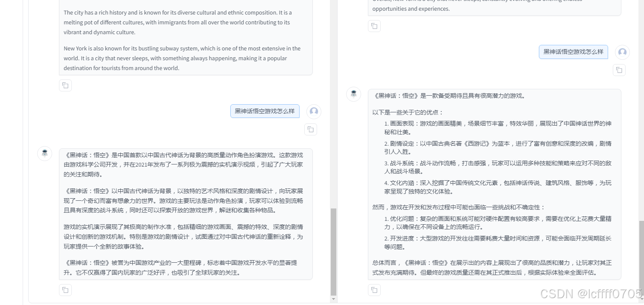Click text 'opportunities and experiences.' in right panel

tap(411, 9)
